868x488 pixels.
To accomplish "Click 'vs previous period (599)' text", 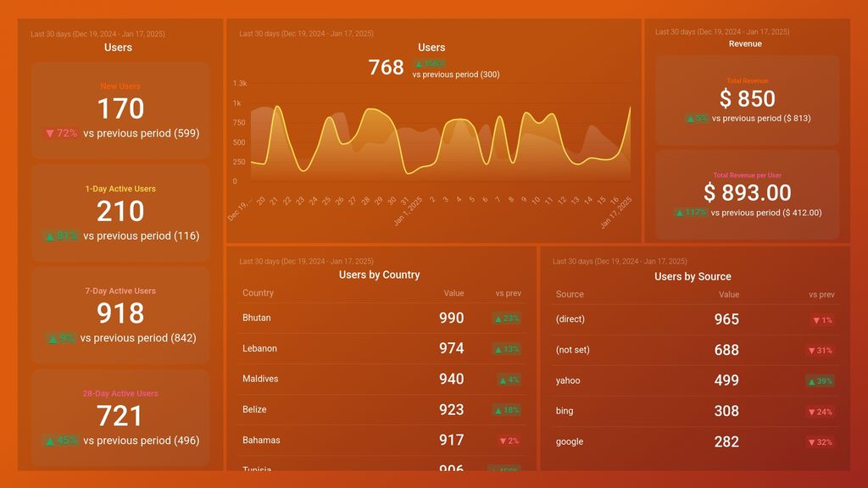I will pos(142,133).
